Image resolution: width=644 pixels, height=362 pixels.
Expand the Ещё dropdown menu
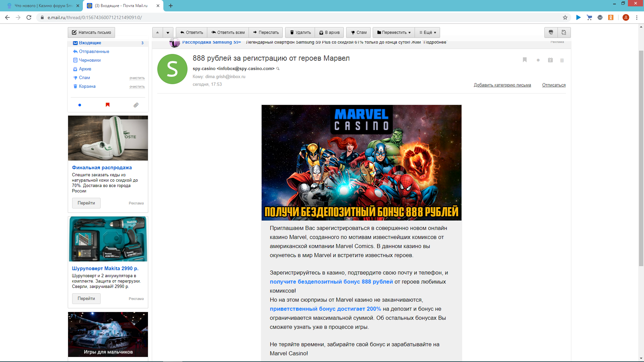428,33
